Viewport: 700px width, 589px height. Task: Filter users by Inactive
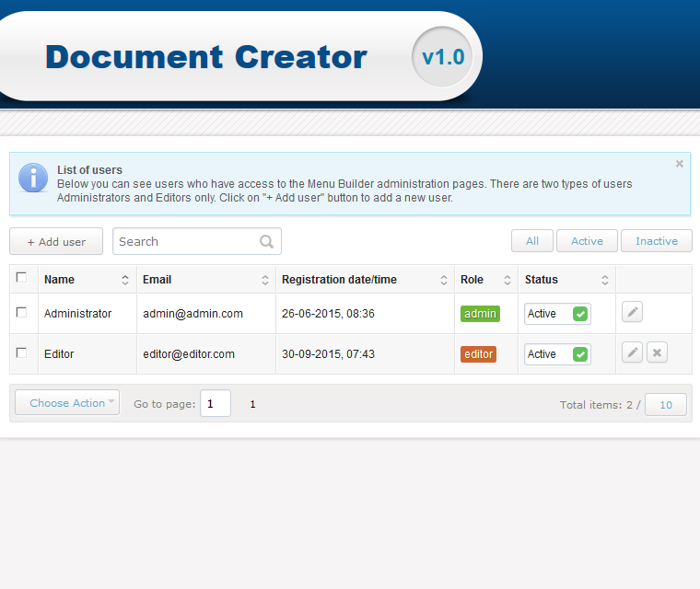[x=656, y=241]
